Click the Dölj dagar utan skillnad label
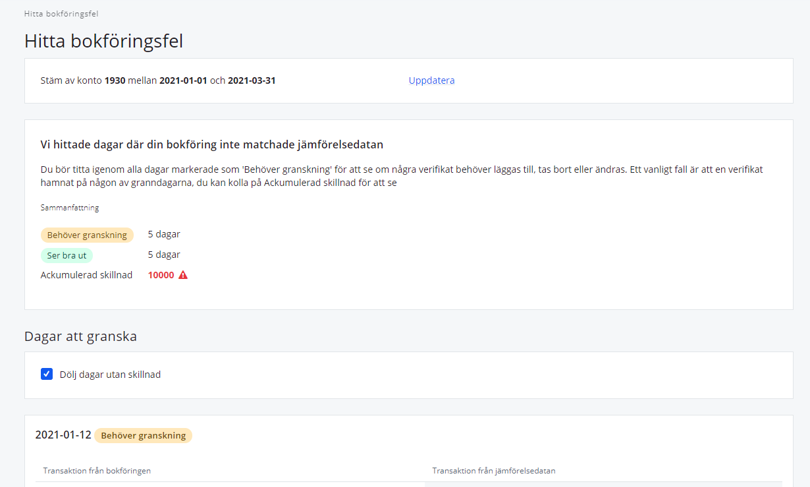This screenshot has height=487, width=810. (x=110, y=374)
